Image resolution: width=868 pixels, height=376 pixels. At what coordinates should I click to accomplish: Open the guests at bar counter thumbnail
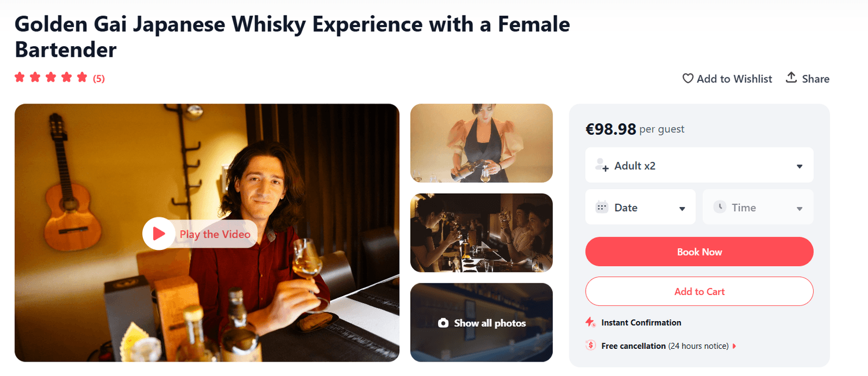pos(481,233)
